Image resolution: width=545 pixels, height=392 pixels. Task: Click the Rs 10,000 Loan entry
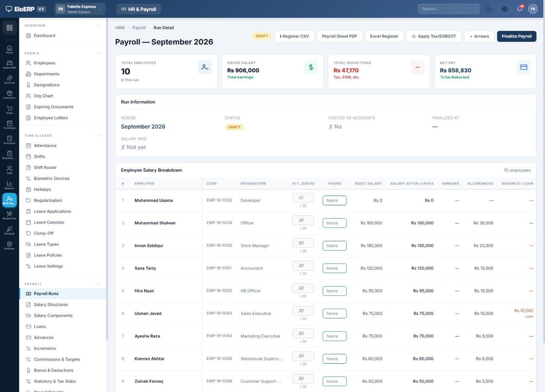[524, 313]
